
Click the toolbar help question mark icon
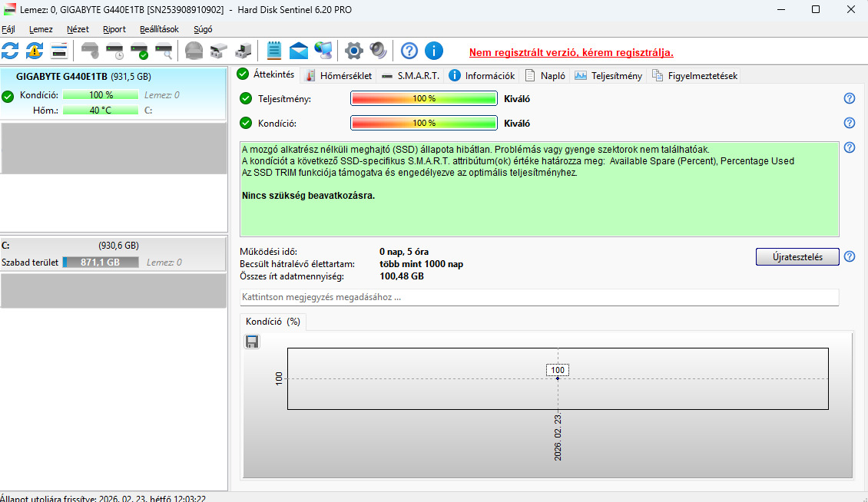click(x=409, y=51)
